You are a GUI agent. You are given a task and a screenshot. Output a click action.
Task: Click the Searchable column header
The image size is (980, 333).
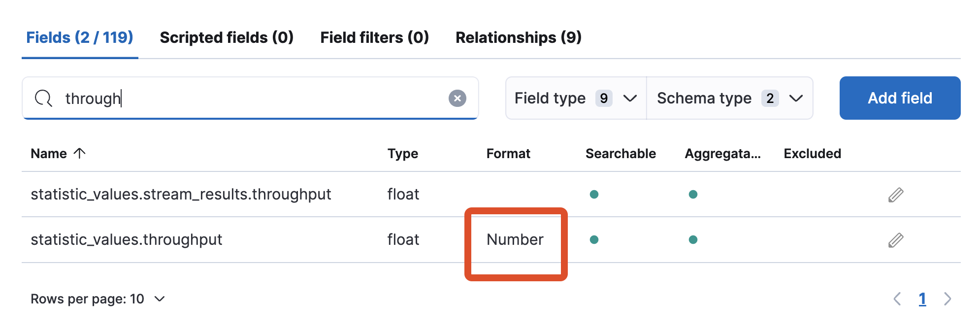(621, 154)
